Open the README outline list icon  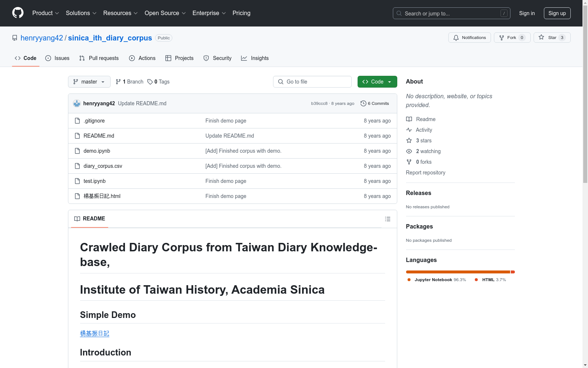coord(387,219)
